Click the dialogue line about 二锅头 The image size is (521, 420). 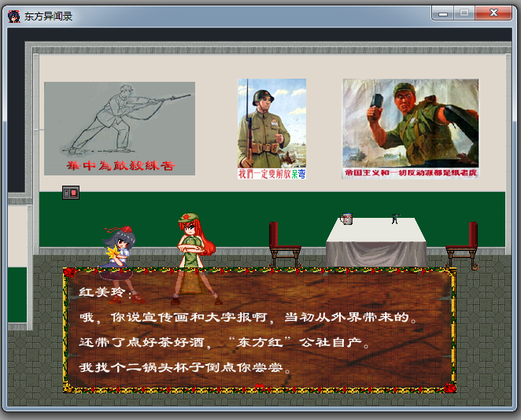click(x=185, y=367)
